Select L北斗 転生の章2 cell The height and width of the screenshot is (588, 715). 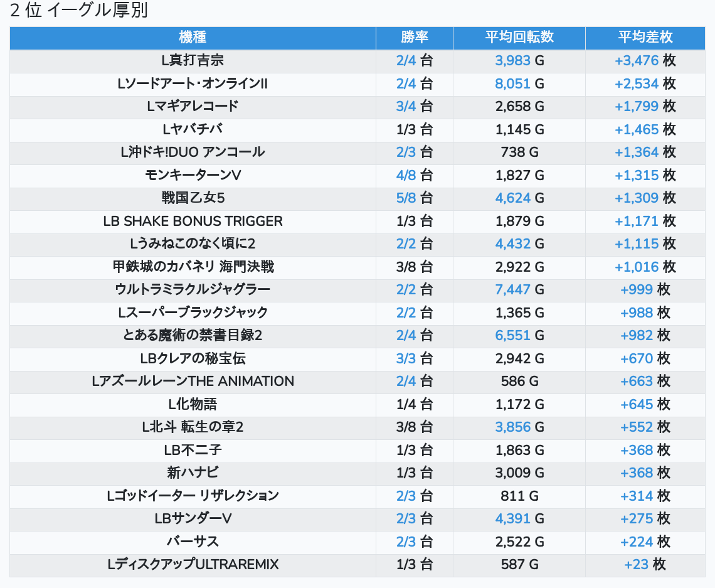[x=193, y=427]
